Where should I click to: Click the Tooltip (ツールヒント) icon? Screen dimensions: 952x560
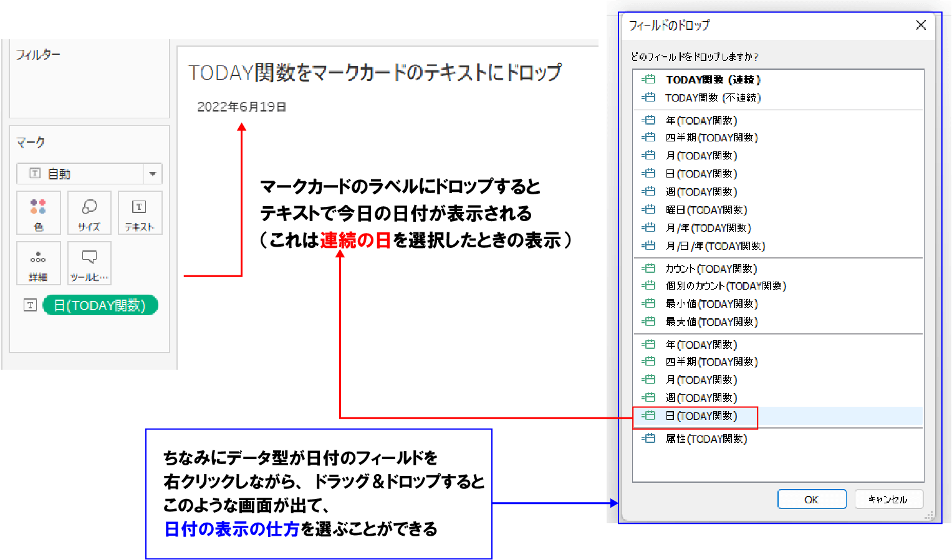89,263
